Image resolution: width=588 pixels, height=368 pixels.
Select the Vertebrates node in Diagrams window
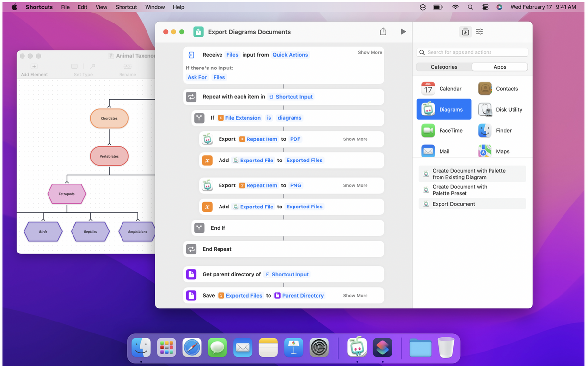(109, 156)
